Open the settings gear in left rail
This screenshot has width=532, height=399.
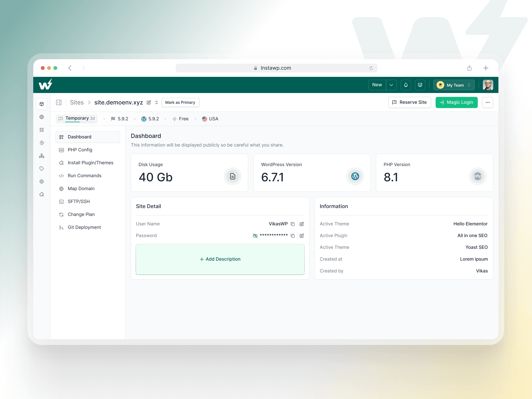tap(42, 182)
